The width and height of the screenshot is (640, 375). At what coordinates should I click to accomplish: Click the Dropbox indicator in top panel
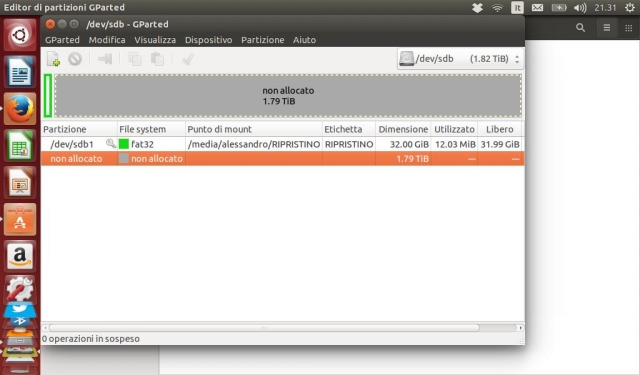pos(477,8)
